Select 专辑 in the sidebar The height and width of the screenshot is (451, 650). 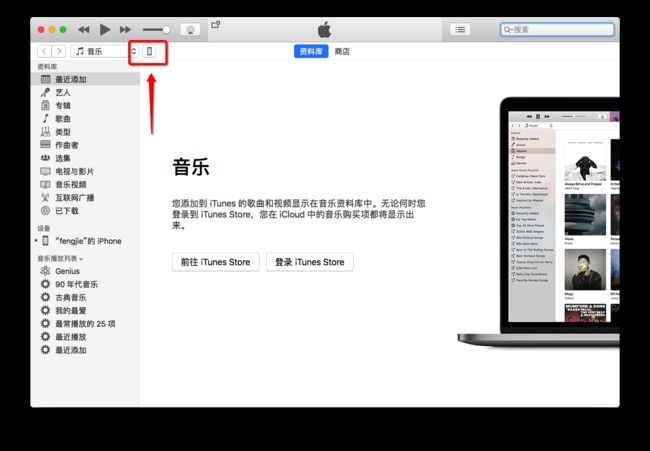pos(85,106)
